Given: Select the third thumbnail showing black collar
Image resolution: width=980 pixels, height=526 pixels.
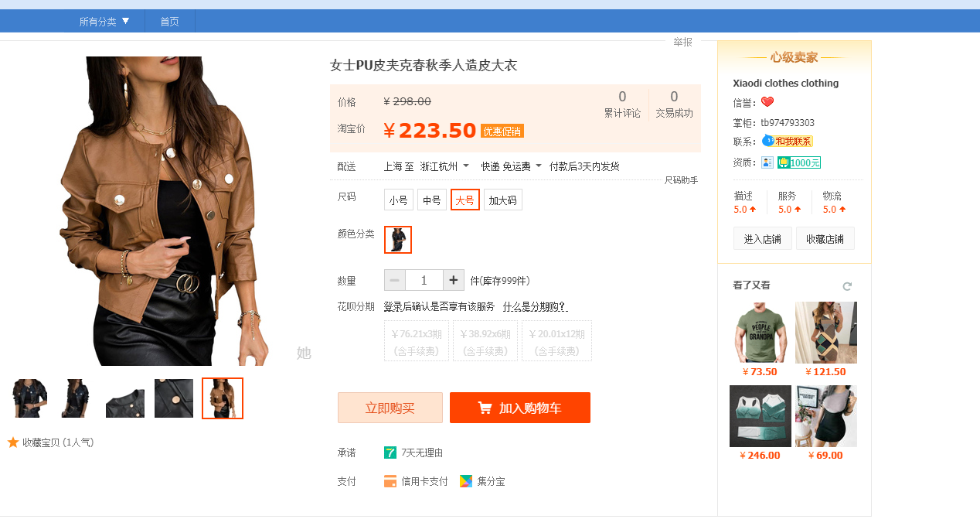Looking at the screenshot, I should [x=125, y=398].
